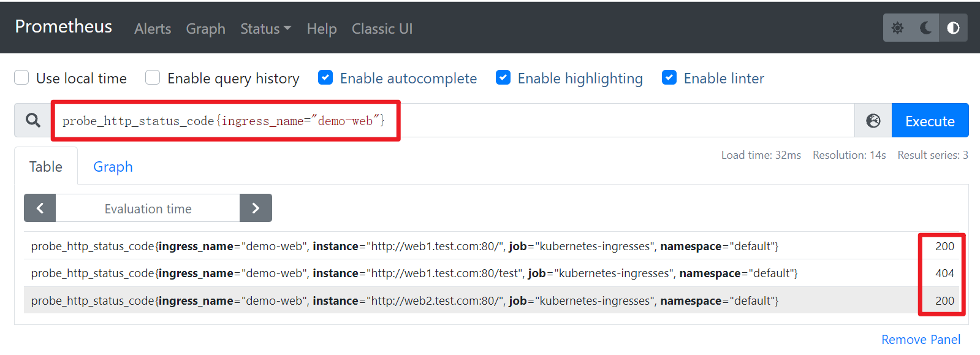Screen dimensions: 980x355
Task: Click the search magnifier icon
Action: pyautogui.click(x=33, y=121)
